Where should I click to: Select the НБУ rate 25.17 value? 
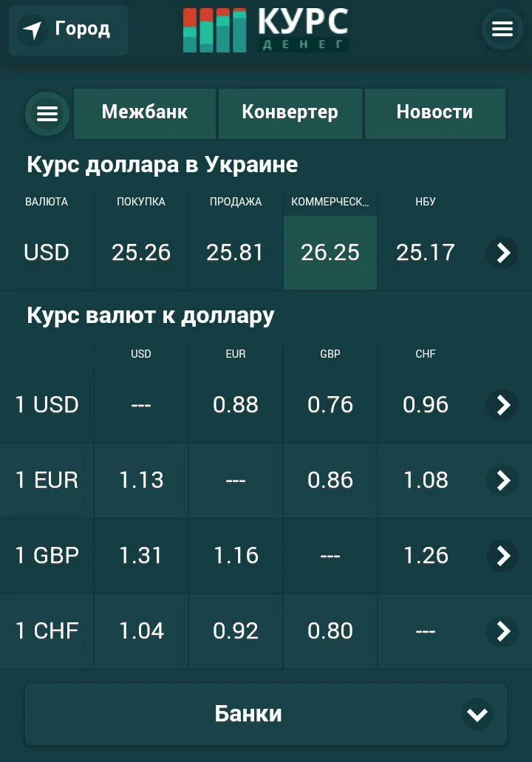point(425,253)
